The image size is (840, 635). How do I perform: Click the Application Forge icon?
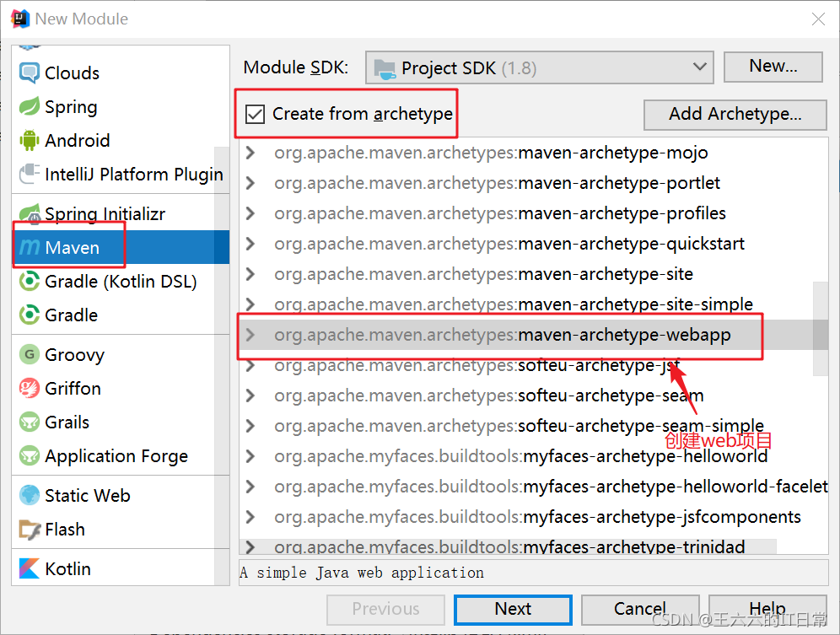pyautogui.click(x=29, y=456)
